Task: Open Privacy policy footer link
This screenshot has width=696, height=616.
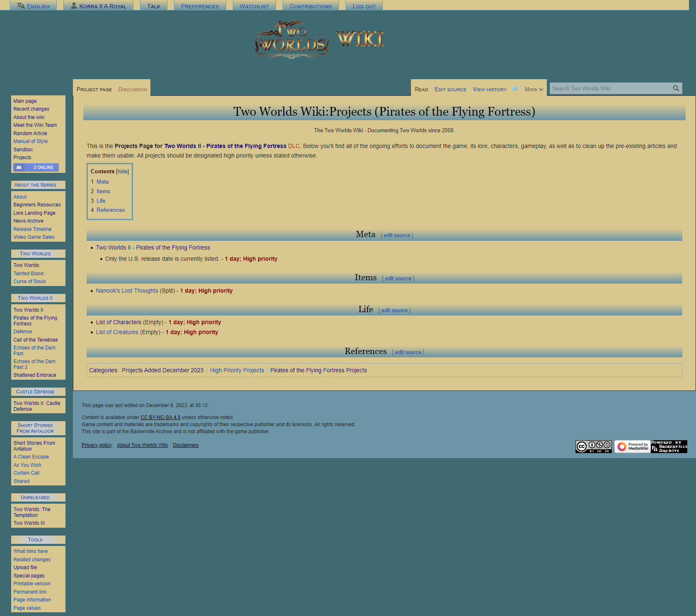Action: pyautogui.click(x=97, y=445)
